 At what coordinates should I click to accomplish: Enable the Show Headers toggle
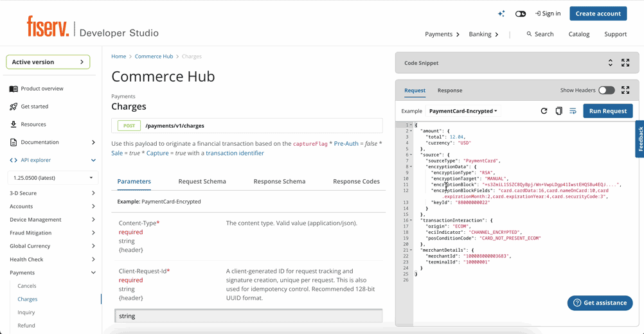click(x=606, y=91)
